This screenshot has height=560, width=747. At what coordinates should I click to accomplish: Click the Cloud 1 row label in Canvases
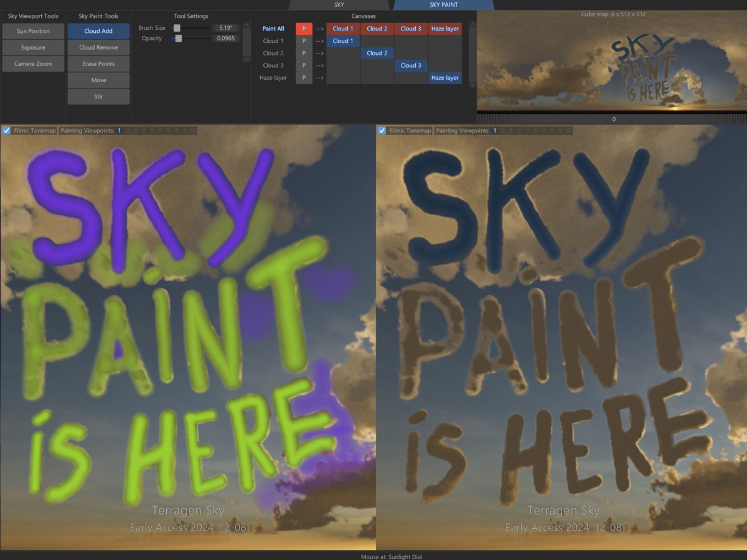[x=273, y=41]
